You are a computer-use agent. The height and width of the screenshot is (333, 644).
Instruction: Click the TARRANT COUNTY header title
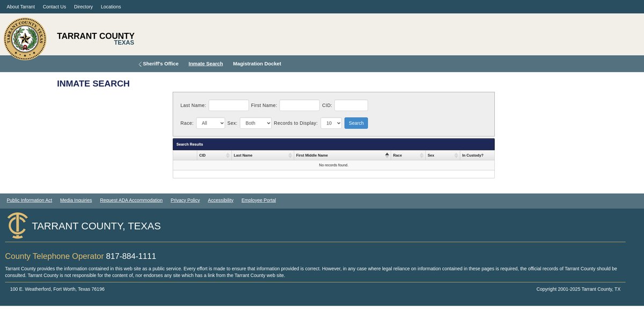(x=96, y=36)
